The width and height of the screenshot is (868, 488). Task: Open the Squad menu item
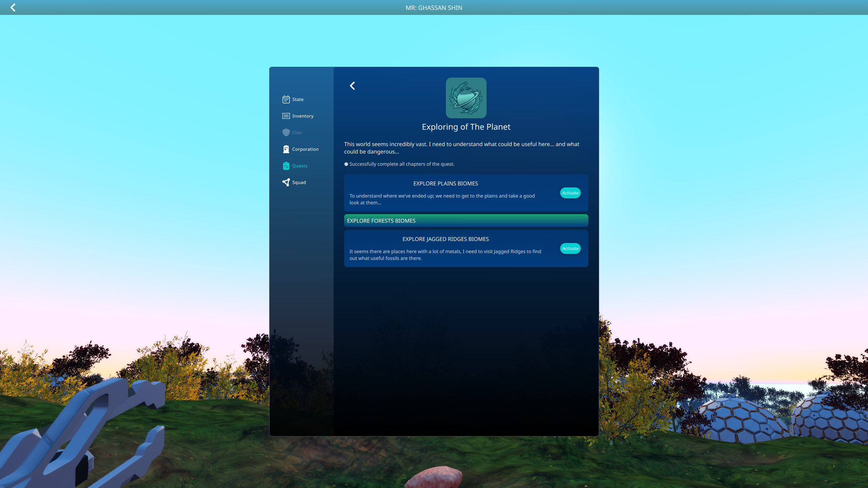point(294,182)
